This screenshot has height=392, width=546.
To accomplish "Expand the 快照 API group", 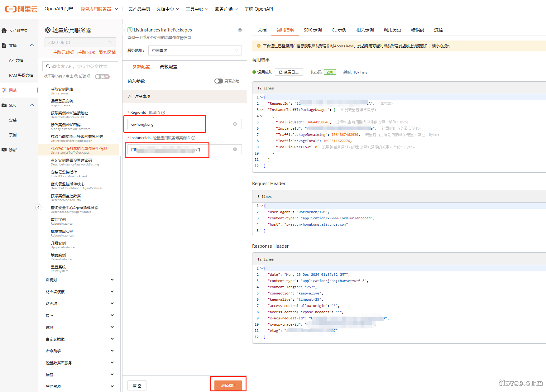I will (80, 315).
